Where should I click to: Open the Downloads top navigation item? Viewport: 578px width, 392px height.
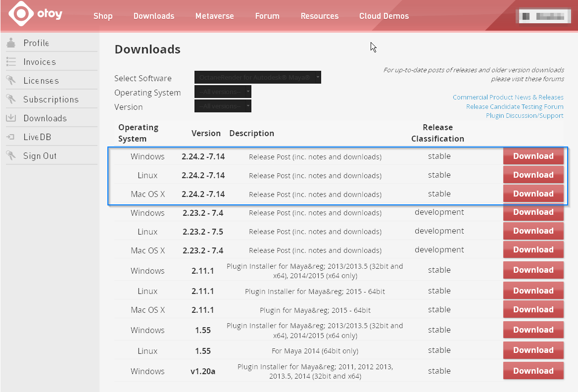click(x=154, y=16)
